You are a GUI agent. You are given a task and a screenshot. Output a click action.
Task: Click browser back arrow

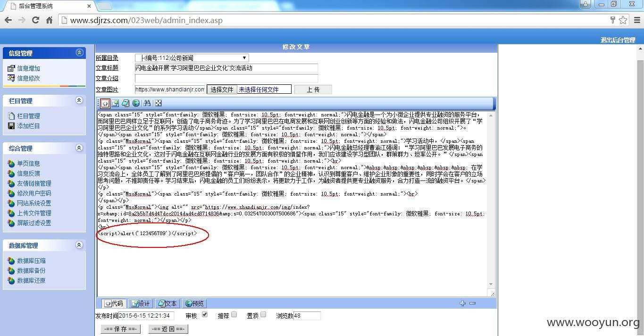click(8, 20)
